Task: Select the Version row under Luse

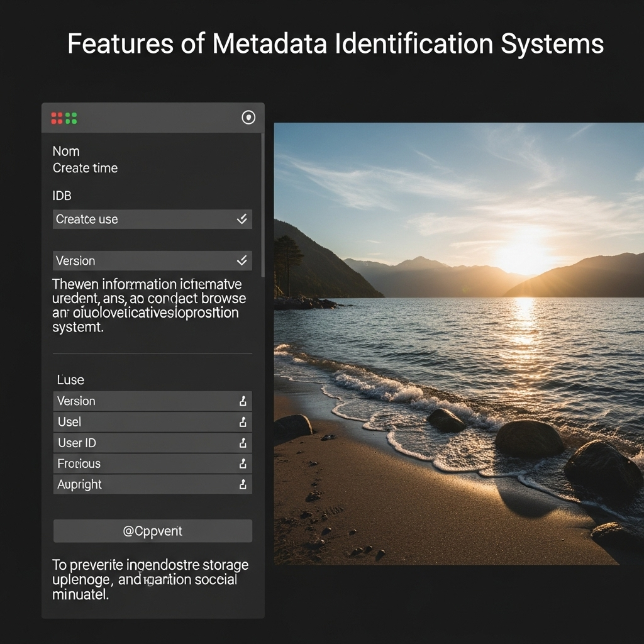Action: coord(152,401)
